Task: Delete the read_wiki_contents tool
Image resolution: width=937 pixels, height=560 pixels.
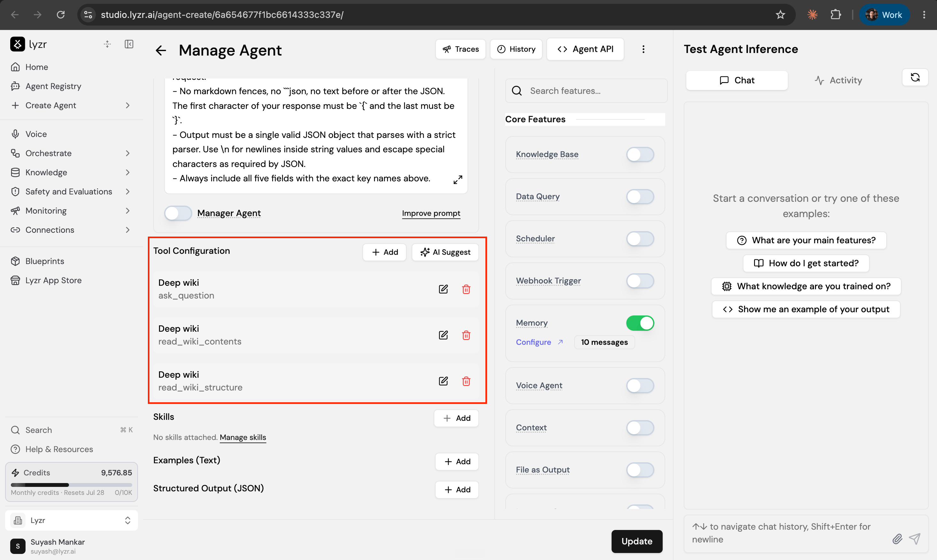Action: (466, 335)
